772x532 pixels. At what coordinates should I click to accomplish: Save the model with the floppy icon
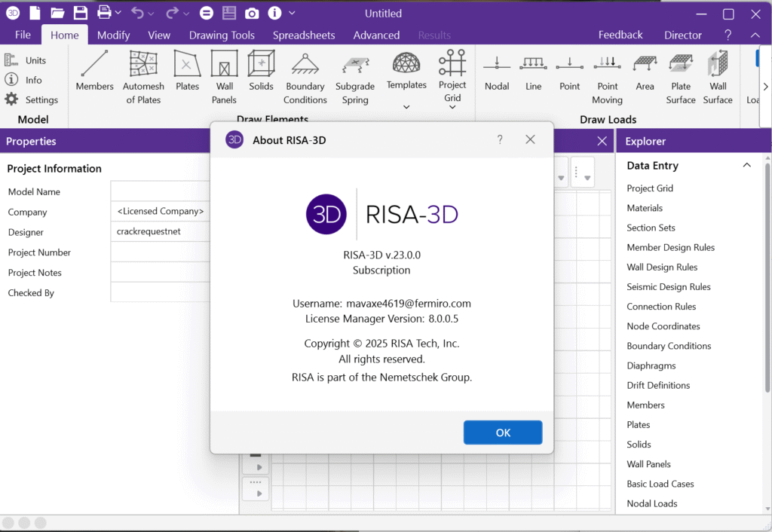click(80, 14)
